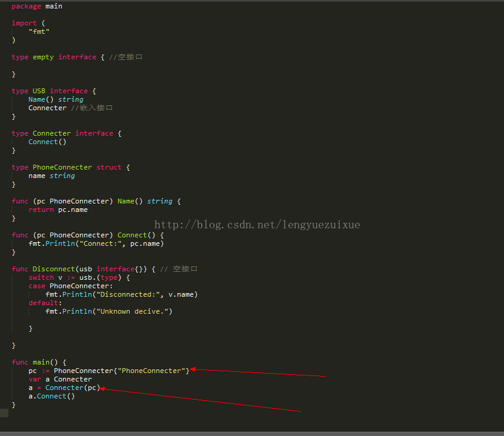Click the "name string" struct field
The width and height of the screenshot is (504, 436).
[51, 176]
